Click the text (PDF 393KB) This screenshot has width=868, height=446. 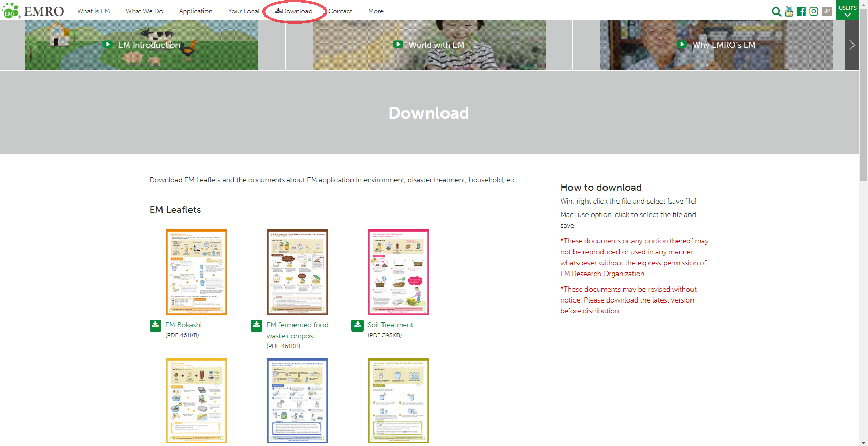tap(385, 336)
